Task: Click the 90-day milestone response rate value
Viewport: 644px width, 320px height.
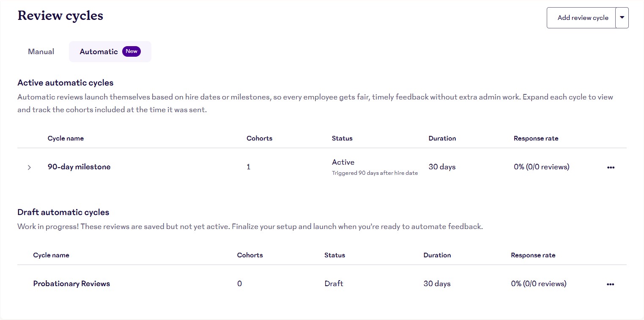Action: 541,167
